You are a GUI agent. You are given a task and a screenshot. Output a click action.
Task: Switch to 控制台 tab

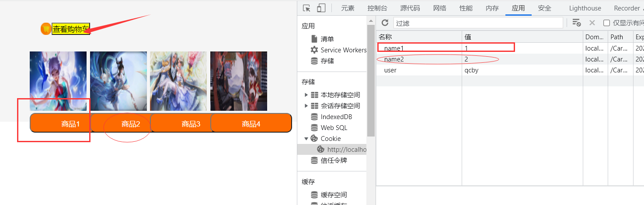click(x=377, y=8)
